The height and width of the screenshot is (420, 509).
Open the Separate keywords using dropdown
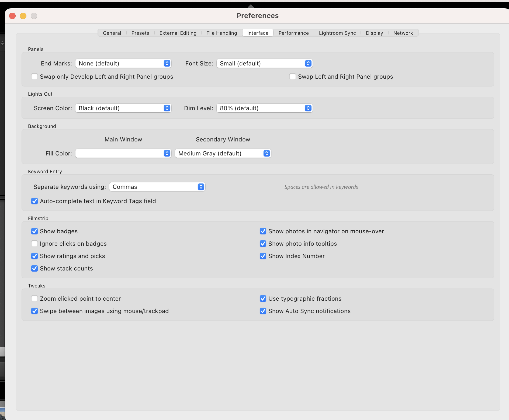point(157,187)
